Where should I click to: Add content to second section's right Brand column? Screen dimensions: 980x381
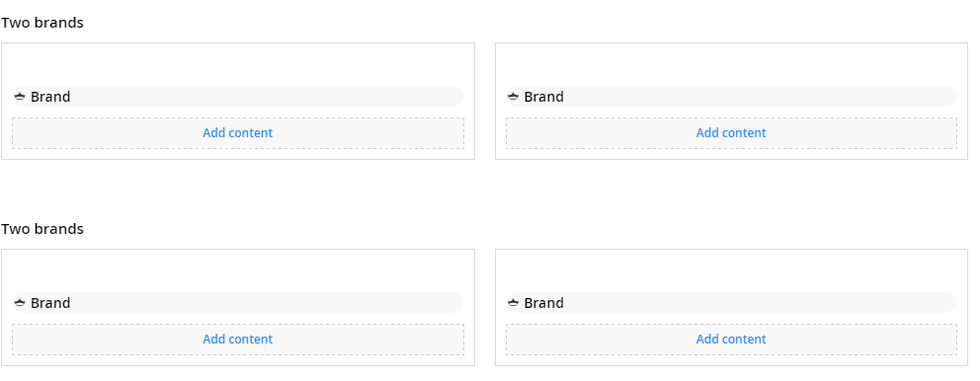[731, 340]
